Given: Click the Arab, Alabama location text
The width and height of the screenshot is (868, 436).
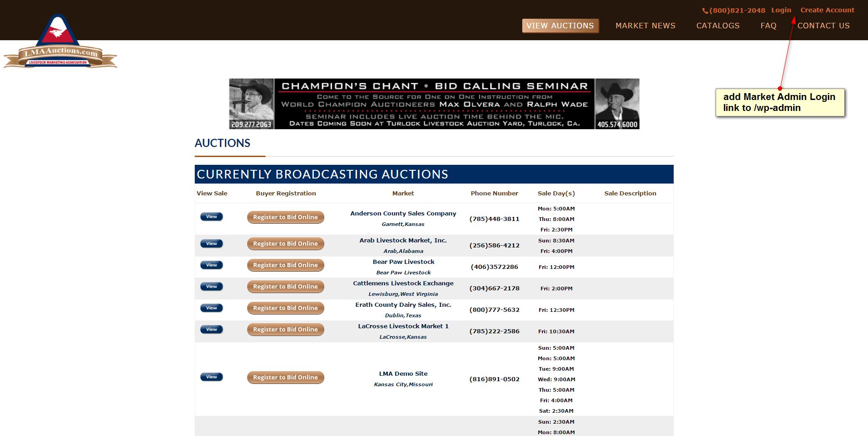Looking at the screenshot, I should click(403, 251).
